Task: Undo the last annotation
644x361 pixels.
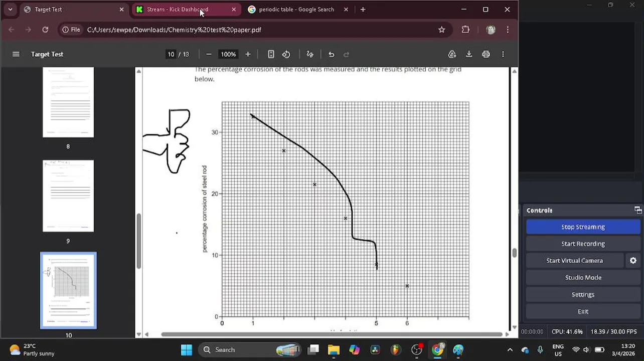Action: point(331,54)
